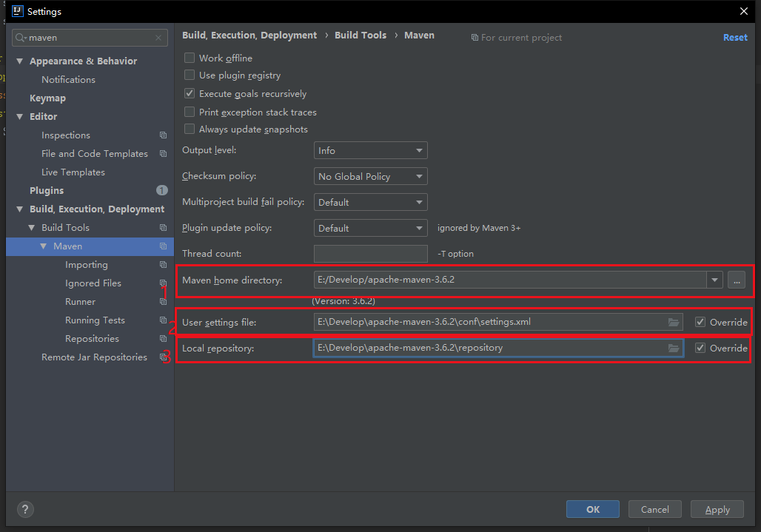Open Multiproject build fail policy dropdown

(x=370, y=202)
